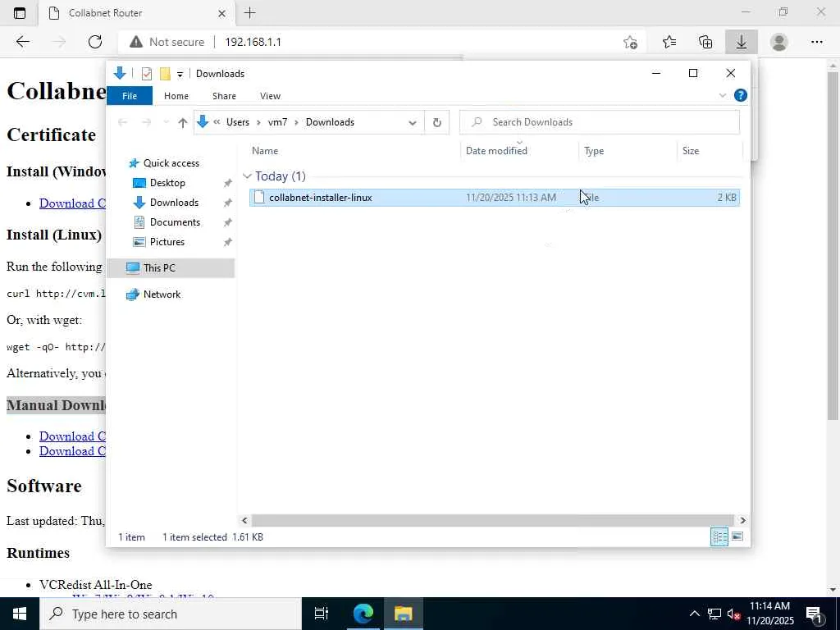Switch to Details view layout icon
840x630 pixels.
pyautogui.click(x=719, y=536)
